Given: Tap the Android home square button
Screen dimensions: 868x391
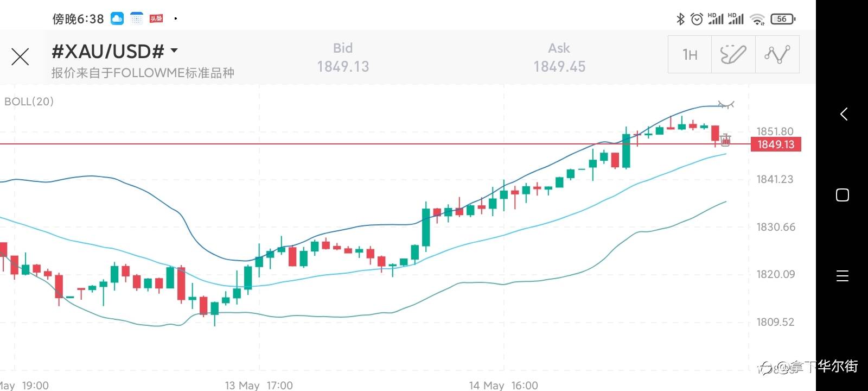Looking at the screenshot, I should pyautogui.click(x=843, y=195).
